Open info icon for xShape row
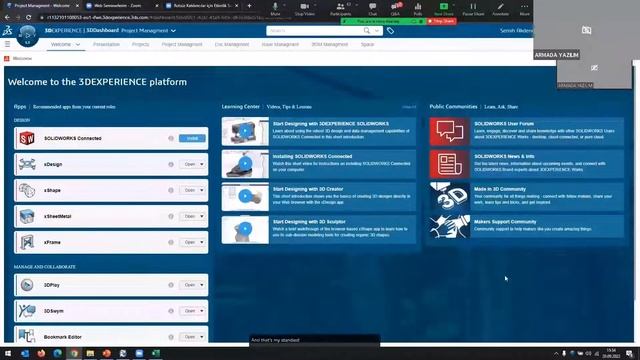The image size is (640, 360). coord(171,190)
